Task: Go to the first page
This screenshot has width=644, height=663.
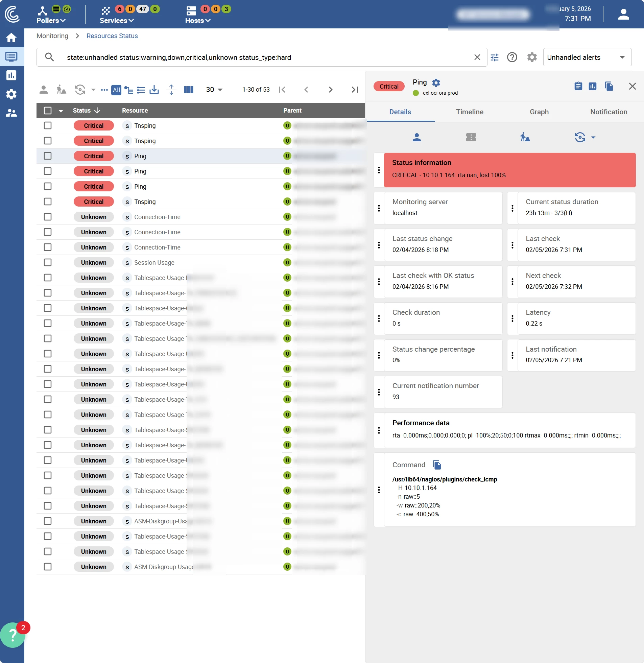Action: coord(282,90)
